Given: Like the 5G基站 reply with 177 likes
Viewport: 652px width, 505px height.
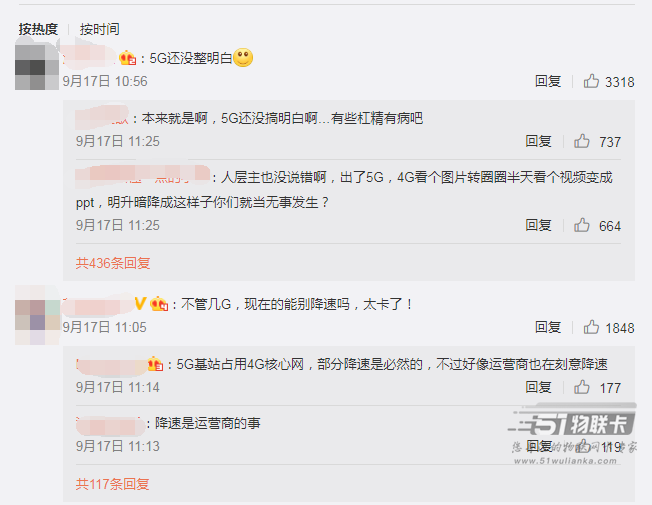Looking at the screenshot, I should tap(582, 387).
